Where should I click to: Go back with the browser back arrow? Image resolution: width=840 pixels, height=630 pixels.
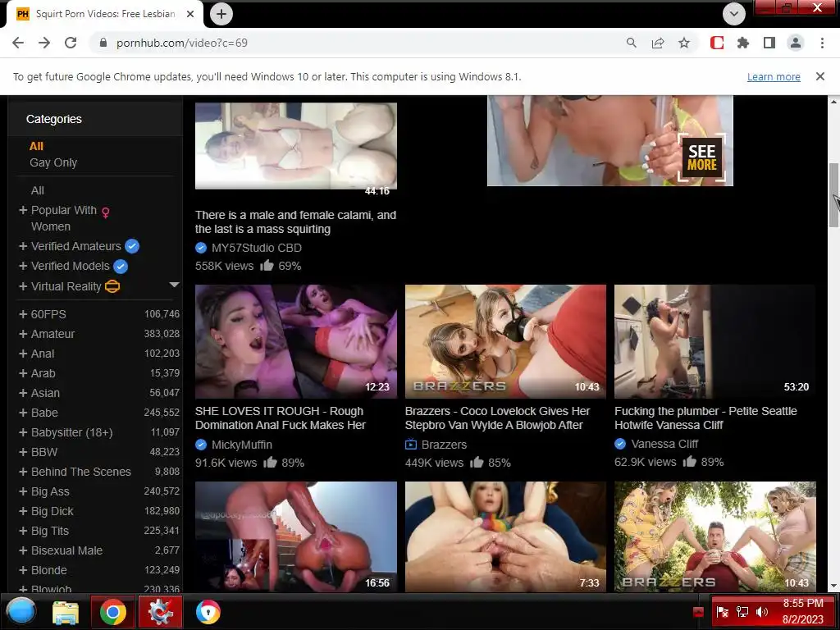coord(18,43)
